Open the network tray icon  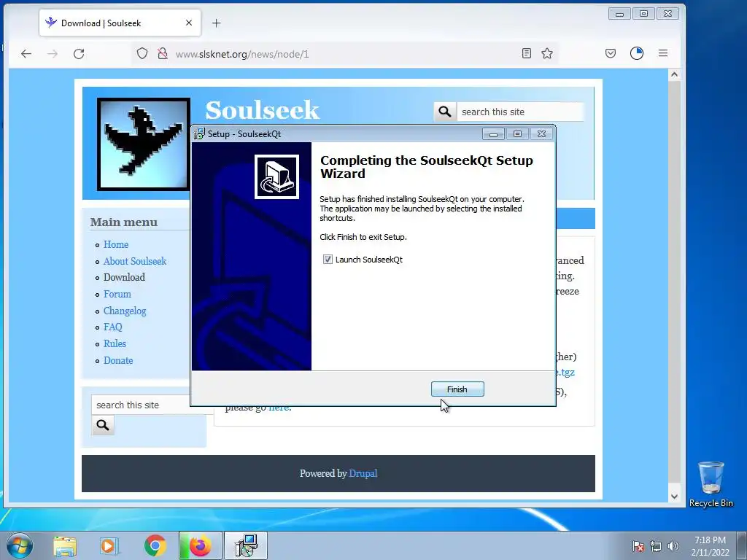click(656, 546)
